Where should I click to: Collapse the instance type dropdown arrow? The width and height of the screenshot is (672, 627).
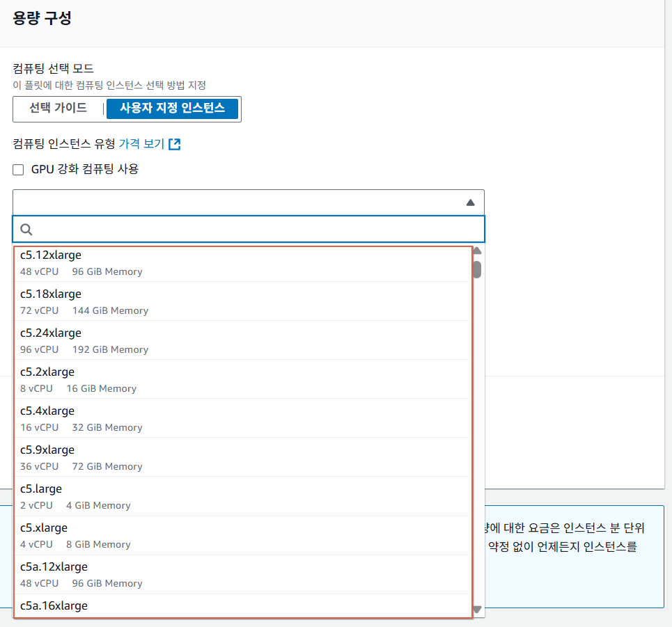[470, 203]
